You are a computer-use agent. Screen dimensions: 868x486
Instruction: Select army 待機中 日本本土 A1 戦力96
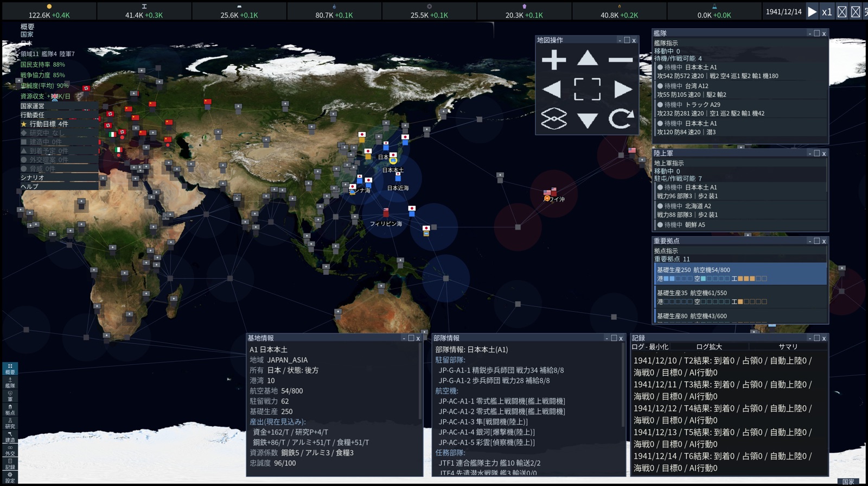pos(741,192)
